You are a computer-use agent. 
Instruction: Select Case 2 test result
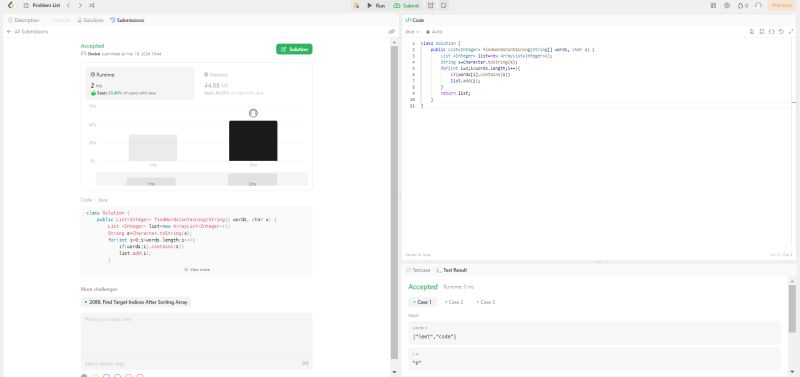click(x=454, y=302)
